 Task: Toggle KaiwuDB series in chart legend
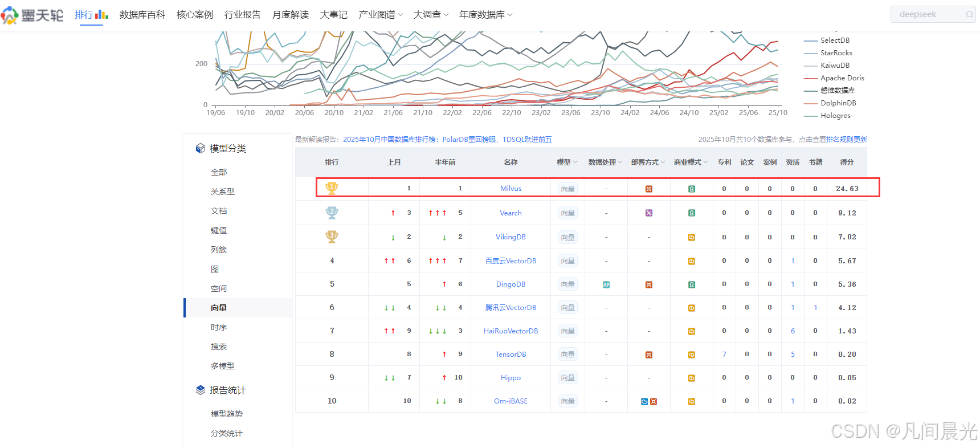[x=827, y=66]
